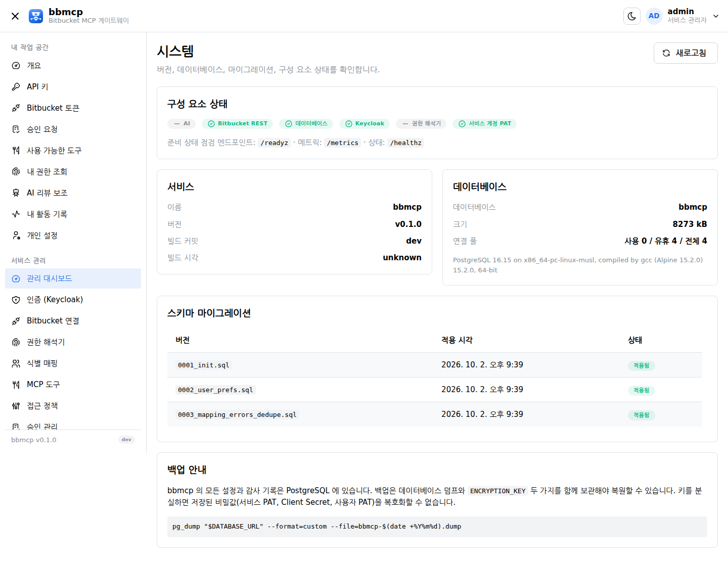728x568 pixels.
Task: Click the Keycloak status badge
Action: 365,124
